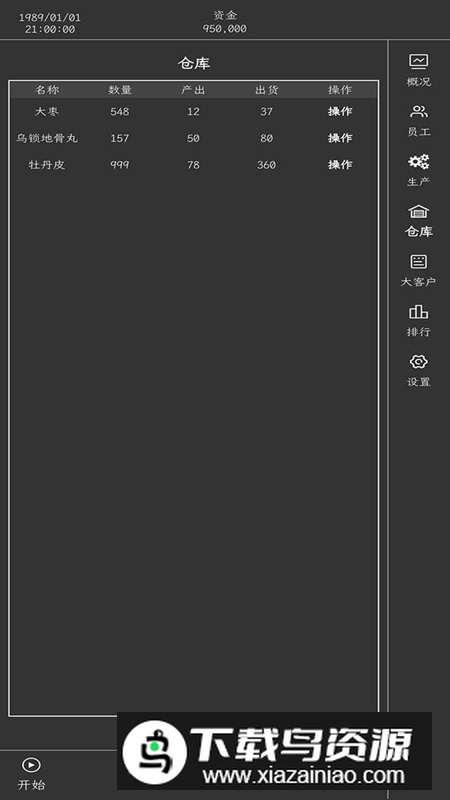Open the 员工 staff icon
Image resolution: width=450 pixels, height=800 pixels.
click(x=418, y=112)
